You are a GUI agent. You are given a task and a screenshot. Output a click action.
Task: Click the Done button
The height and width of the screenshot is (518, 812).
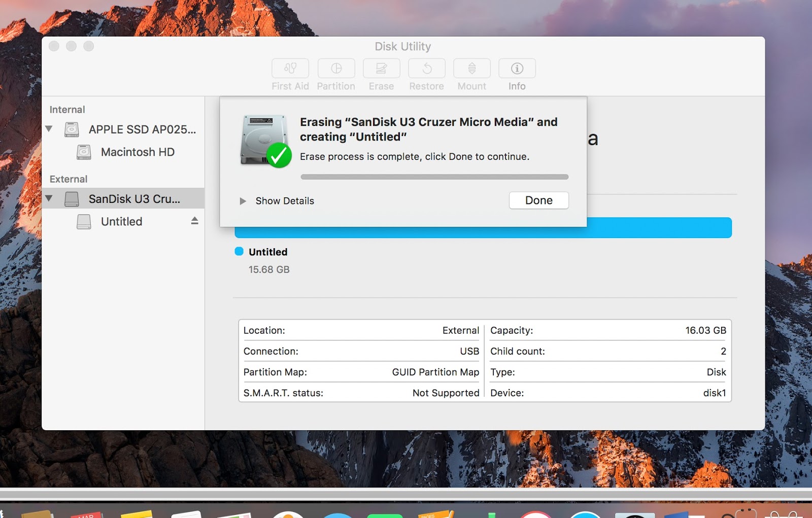tap(539, 200)
